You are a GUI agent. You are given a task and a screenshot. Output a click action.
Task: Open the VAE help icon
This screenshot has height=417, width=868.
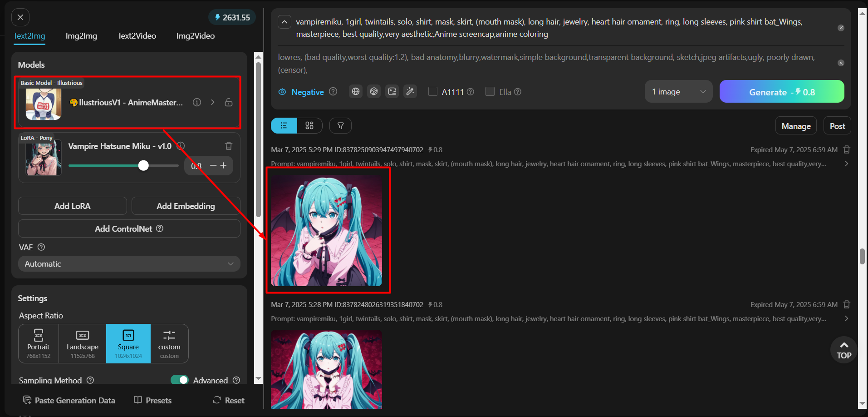tap(41, 247)
